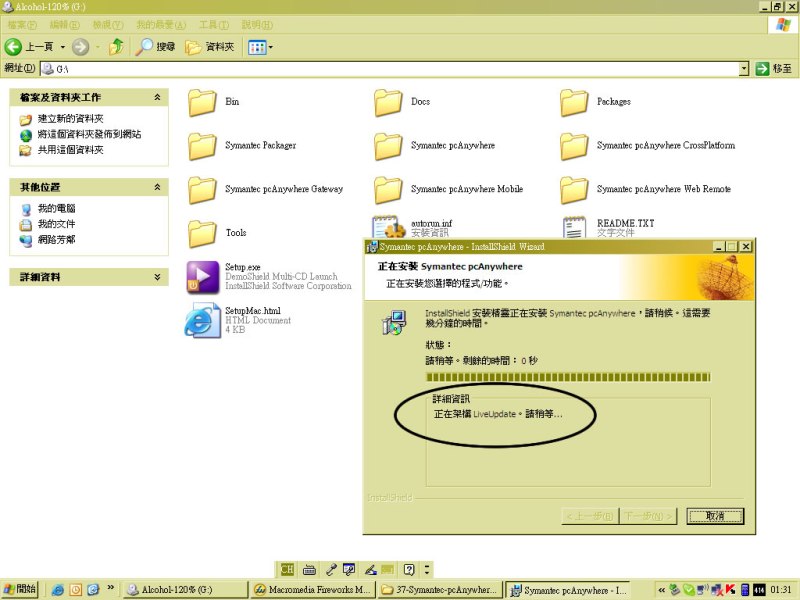Screen dimensions: 800x600
Task: Open the 檔案(F) menu
Action: [22, 24]
